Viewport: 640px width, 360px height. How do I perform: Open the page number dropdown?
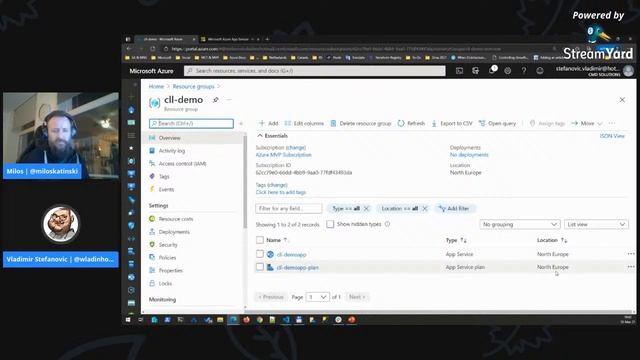pos(318,297)
